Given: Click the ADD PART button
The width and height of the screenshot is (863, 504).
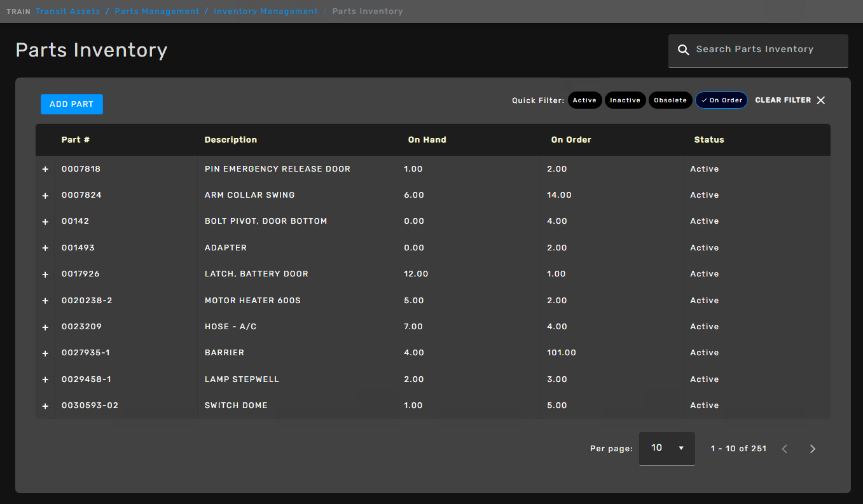Looking at the screenshot, I should (x=71, y=104).
